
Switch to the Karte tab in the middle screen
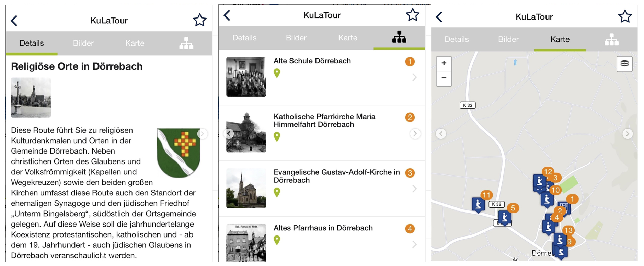347,38
